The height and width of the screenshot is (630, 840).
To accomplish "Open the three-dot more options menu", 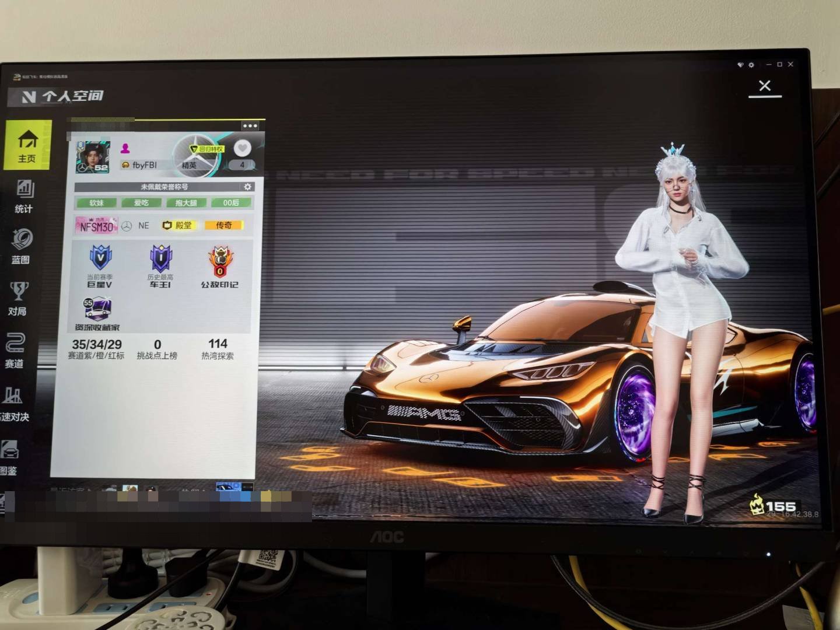I will click(250, 126).
